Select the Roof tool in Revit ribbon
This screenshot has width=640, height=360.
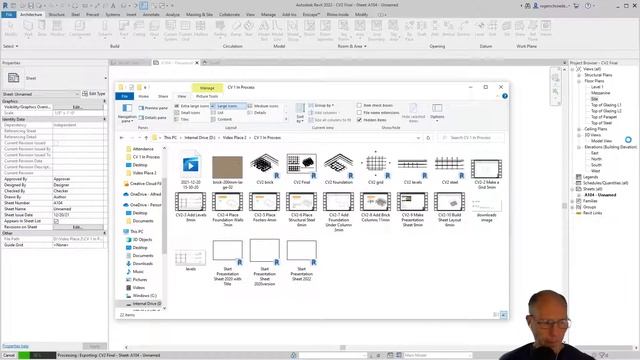point(124,29)
